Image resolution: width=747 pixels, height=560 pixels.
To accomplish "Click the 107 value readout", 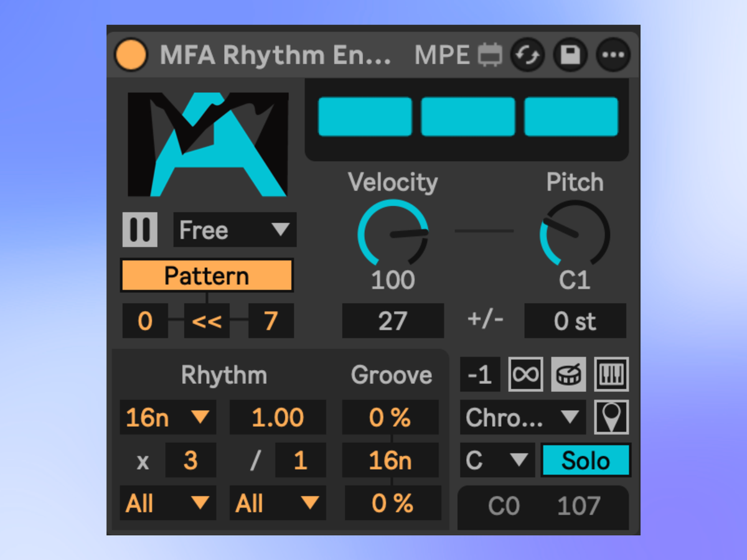I will click(x=579, y=506).
